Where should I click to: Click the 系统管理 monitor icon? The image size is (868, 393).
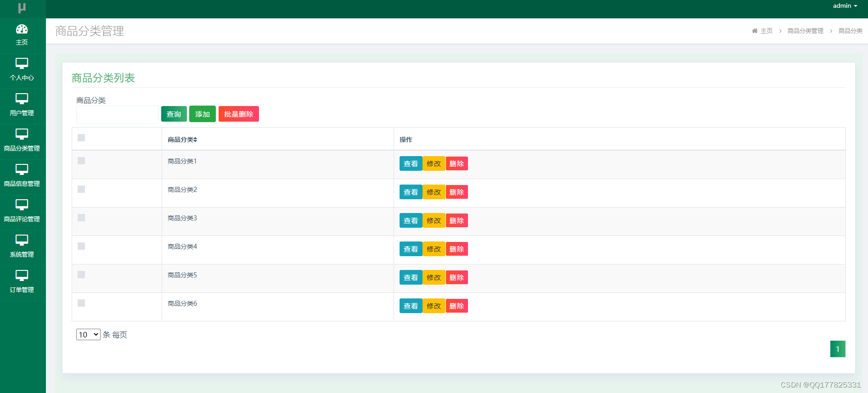pos(22,240)
